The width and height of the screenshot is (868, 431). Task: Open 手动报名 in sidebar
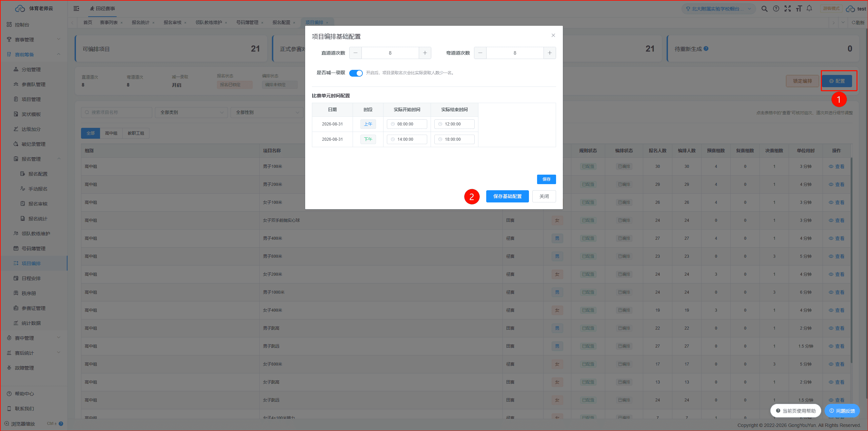(x=34, y=189)
